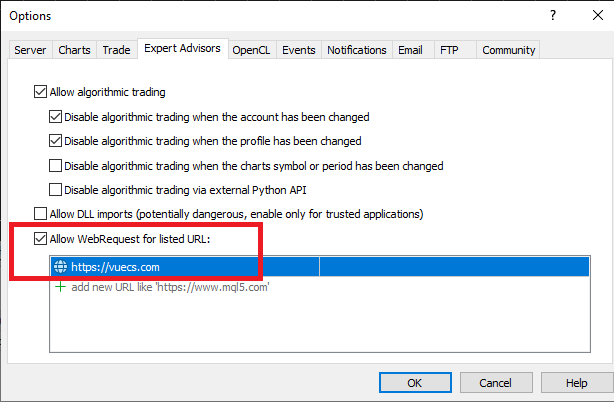This screenshot has height=402, width=614.
Task: Toggle Allow algorithmic trading checkbox
Action: coord(40,92)
